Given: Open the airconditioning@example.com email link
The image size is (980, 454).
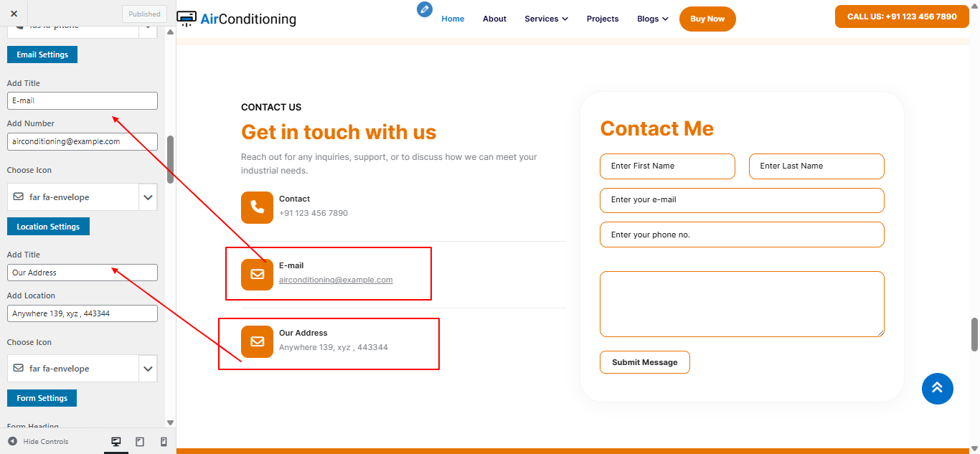Looking at the screenshot, I should 336,280.
